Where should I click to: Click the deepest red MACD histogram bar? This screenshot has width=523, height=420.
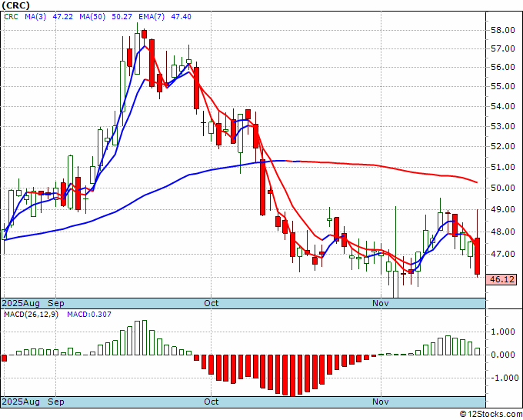coord(292,375)
